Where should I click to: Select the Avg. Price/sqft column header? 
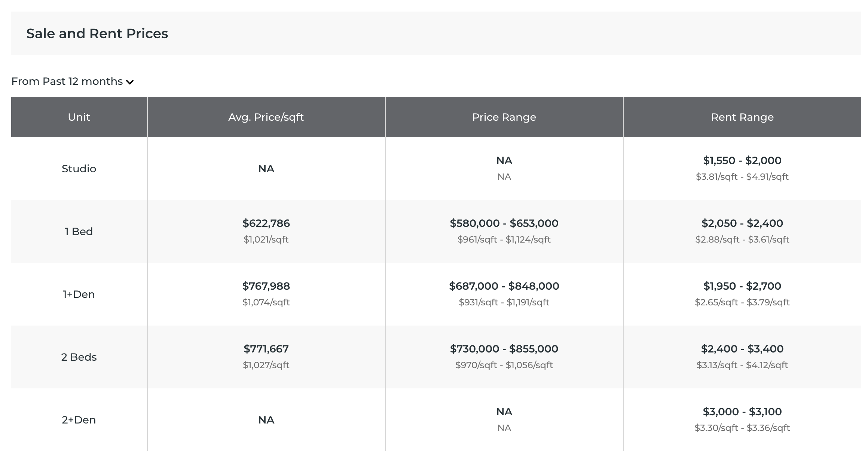(x=266, y=117)
